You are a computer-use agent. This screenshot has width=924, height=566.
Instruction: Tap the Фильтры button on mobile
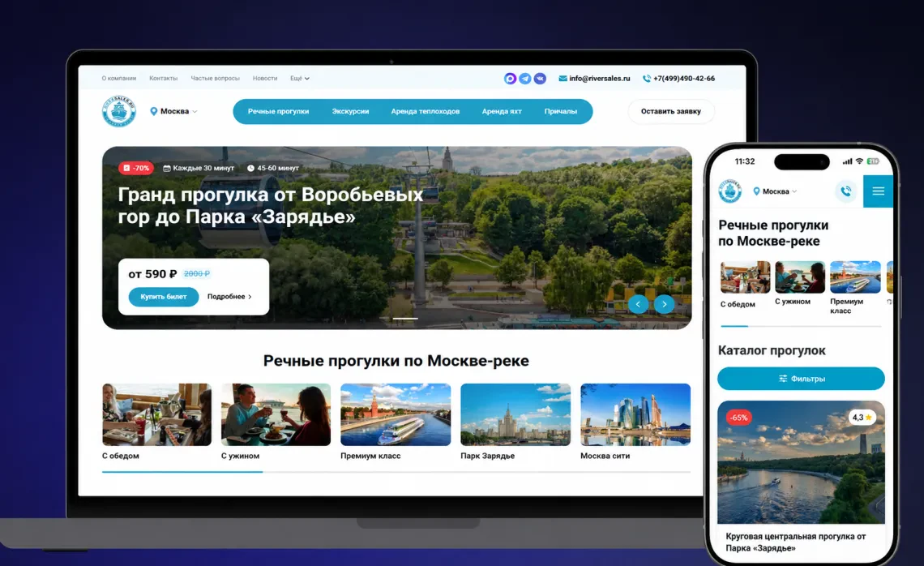tap(801, 379)
